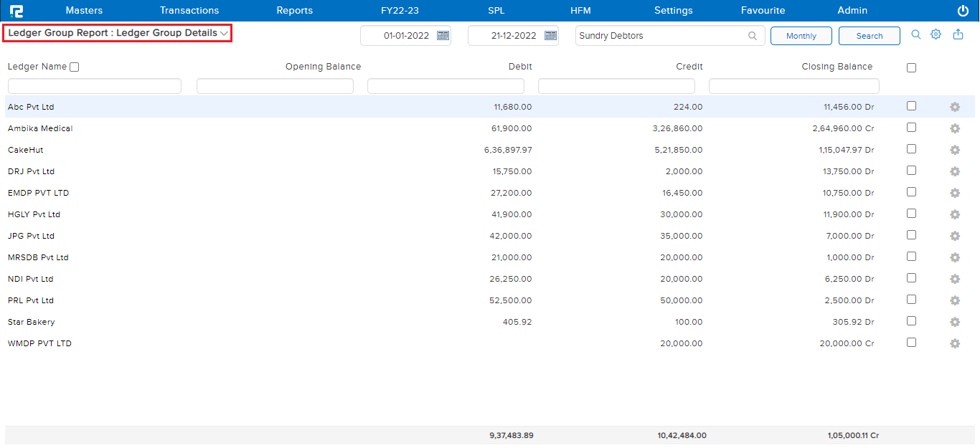The width and height of the screenshot is (980, 448).
Task: Tick the checkbox next to Ledger Name header
Action: 75,67
